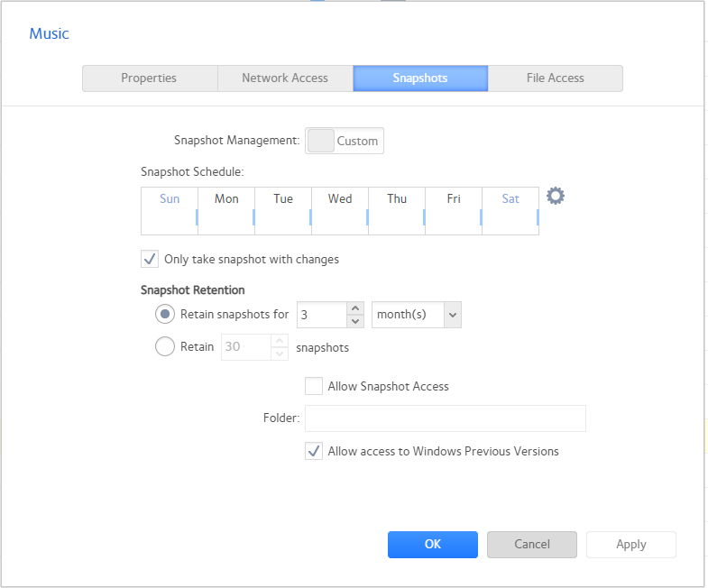Go to the File Access tab
This screenshot has height=588, width=708.
[x=555, y=78]
